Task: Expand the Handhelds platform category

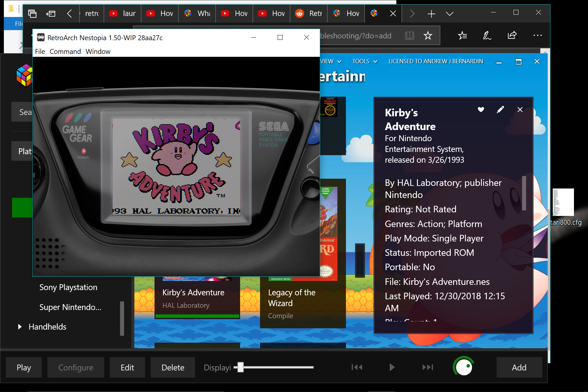Action: pyautogui.click(x=20, y=327)
